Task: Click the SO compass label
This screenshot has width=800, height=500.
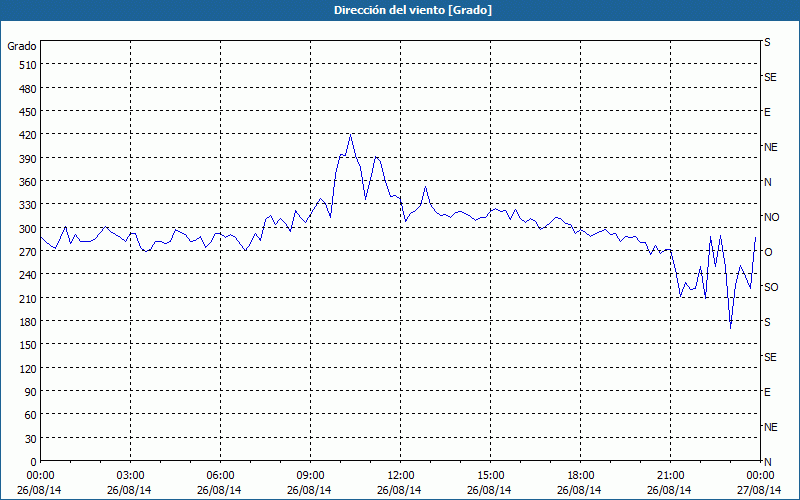Action: pos(771,287)
